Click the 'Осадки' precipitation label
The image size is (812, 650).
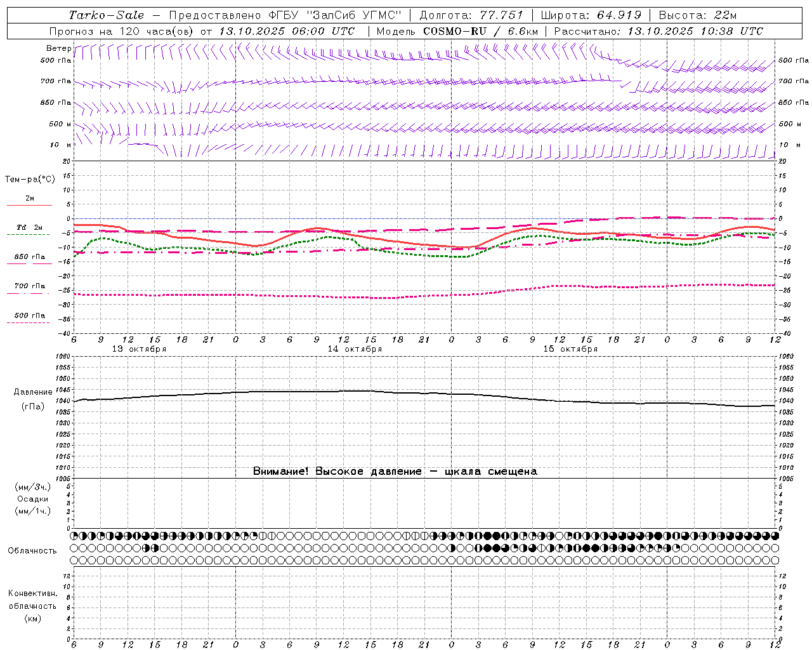tap(33, 499)
